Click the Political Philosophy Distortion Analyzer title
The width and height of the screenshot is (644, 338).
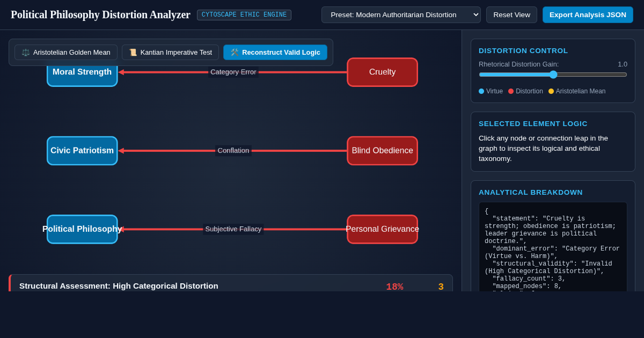[x=100, y=15]
